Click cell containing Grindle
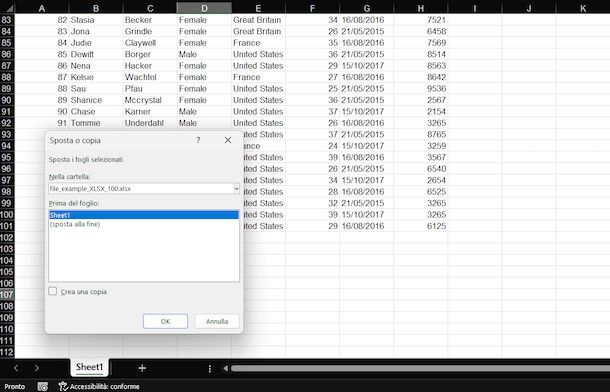This screenshot has width=610, height=392. click(x=150, y=31)
